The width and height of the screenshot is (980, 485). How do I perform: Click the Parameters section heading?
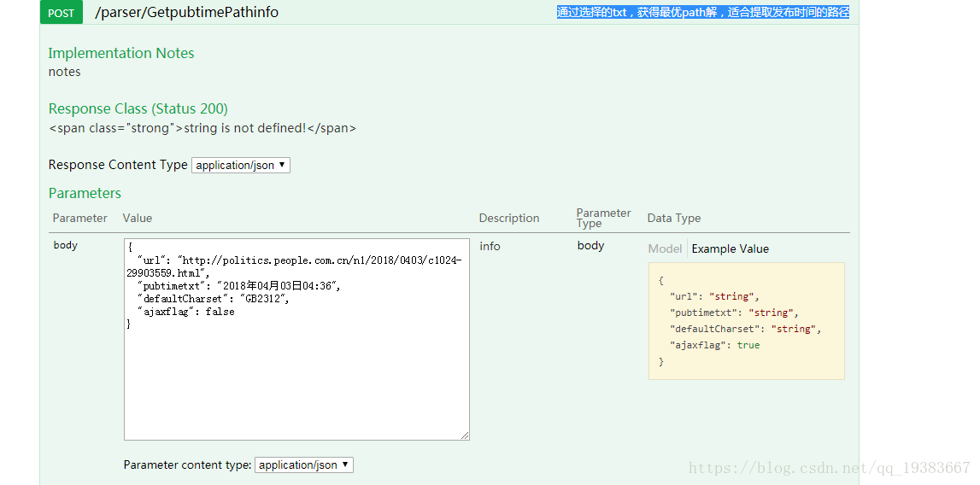point(85,193)
